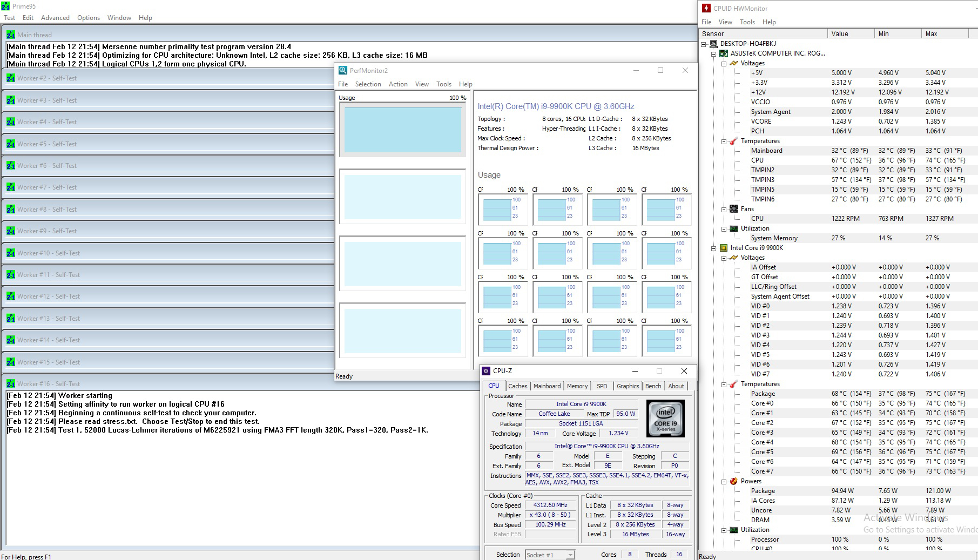Click the PerfMonitor2 magnifier icon
This screenshot has width=978, height=560.
point(342,71)
